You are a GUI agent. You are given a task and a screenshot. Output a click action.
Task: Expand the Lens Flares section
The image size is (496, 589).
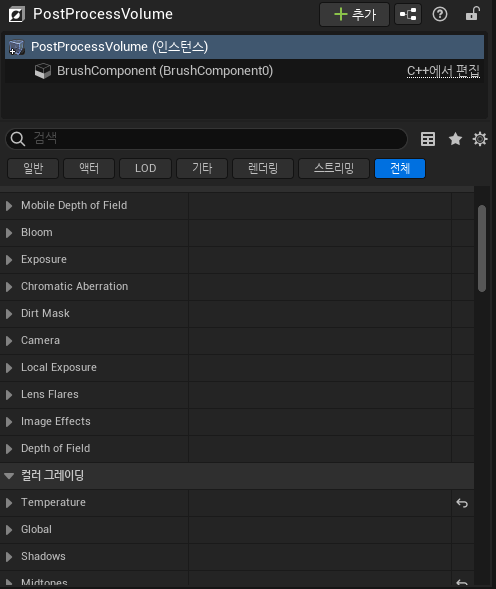(x=9, y=395)
